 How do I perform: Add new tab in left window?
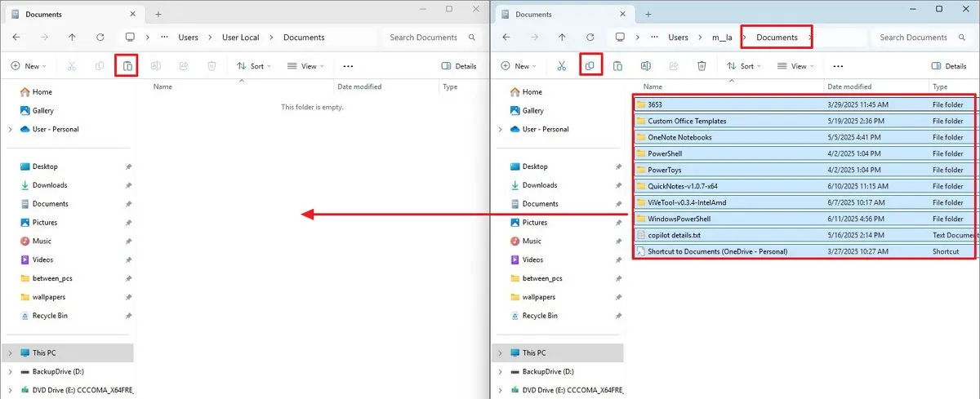[158, 14]
